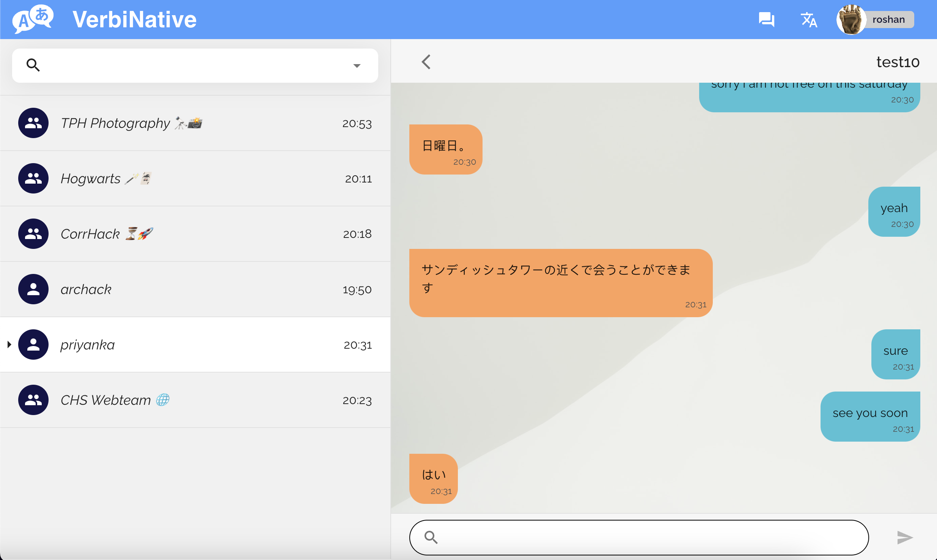Click the roshan username chip
The height and width of the screenshot is (560, 937).
point(888,19)
